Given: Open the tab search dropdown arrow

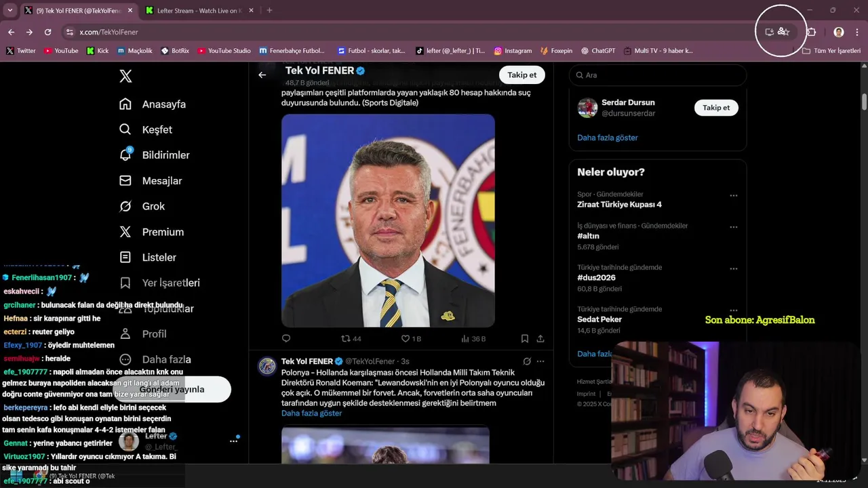Looking at the screenshot, I should 10,10.
